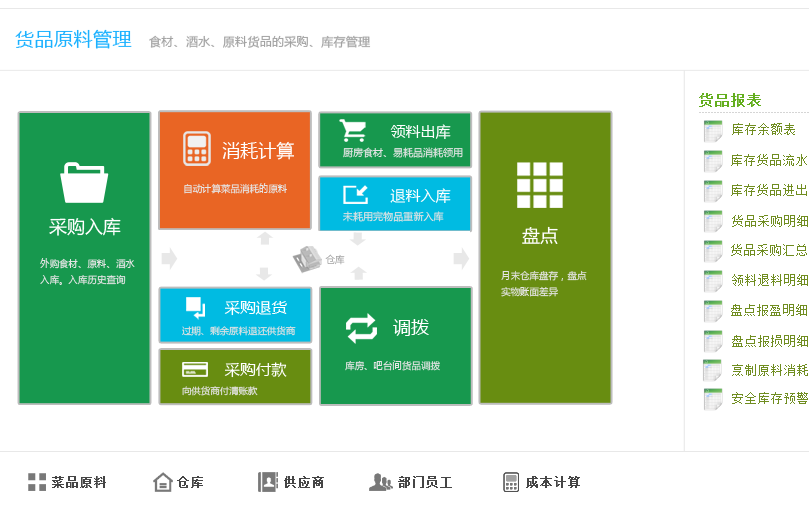Click the calculator icon beside 成本计算
Viewport: 809px width, 531px height.
[x=511, y=482]
